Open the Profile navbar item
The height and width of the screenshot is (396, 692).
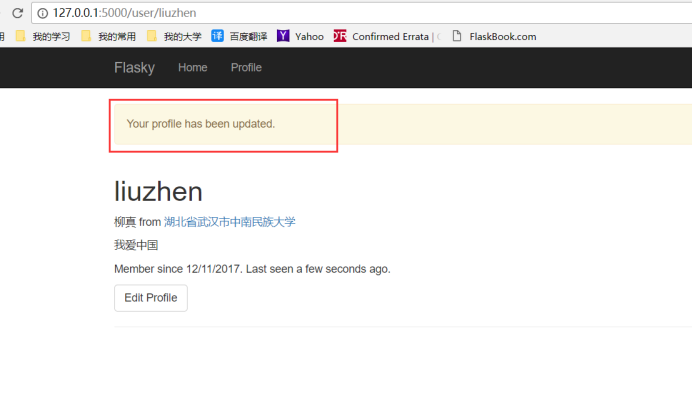(x=246, y=68)
